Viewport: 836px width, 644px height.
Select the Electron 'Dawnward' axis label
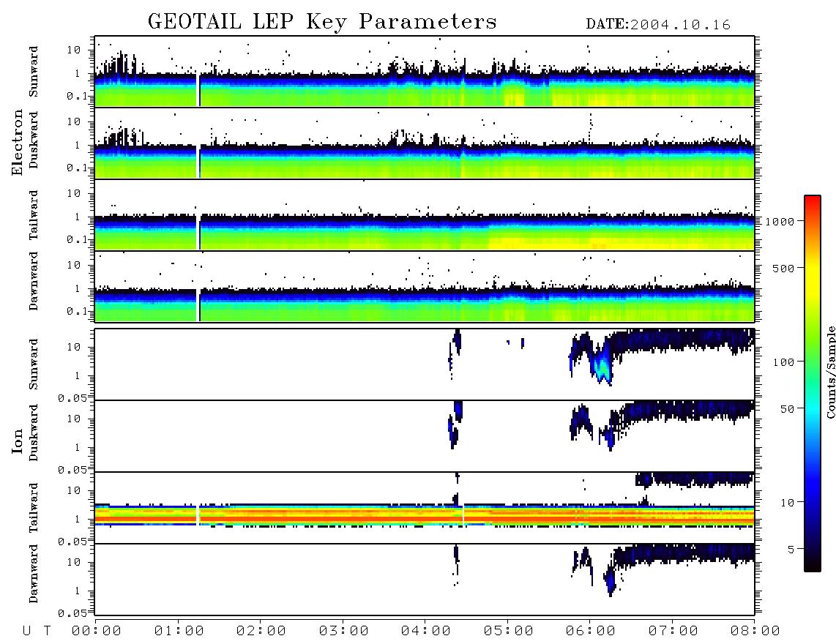tap(33, 281)
